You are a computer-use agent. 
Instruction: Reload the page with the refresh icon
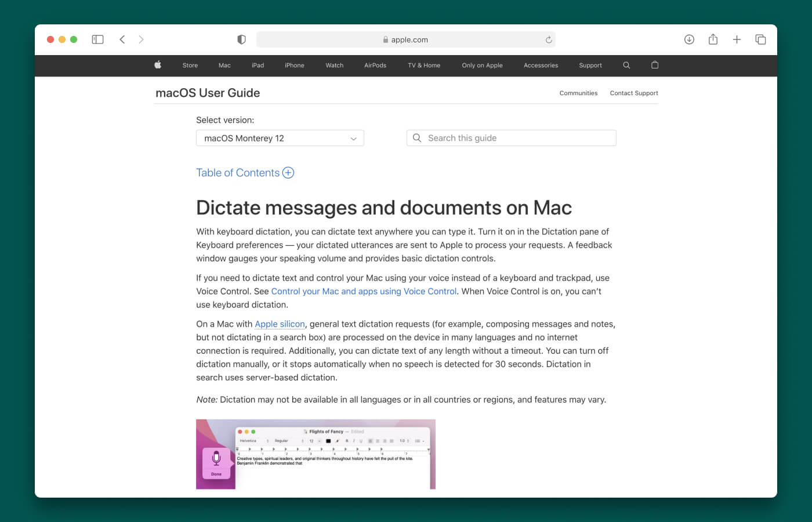click(549, 39)
